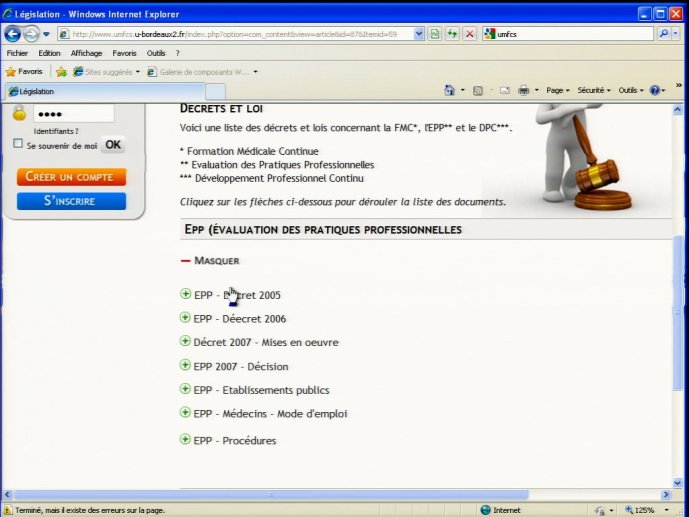Click the Internet security zone indicator
The image size is (689, 517).
point(500,510)
